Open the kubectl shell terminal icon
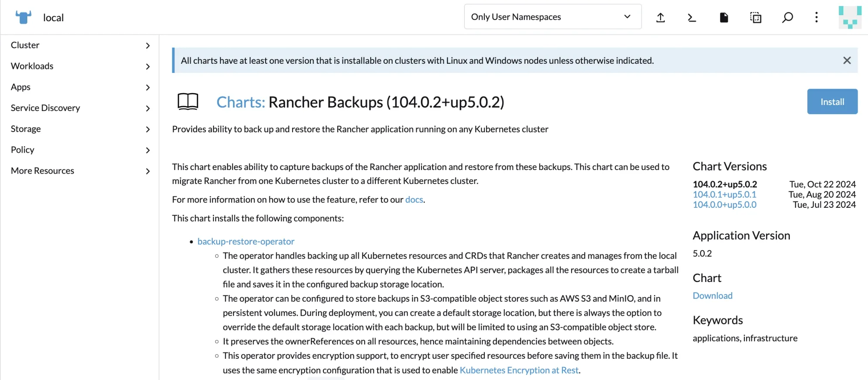The image size is (868, 380). (x=692, y=17)
